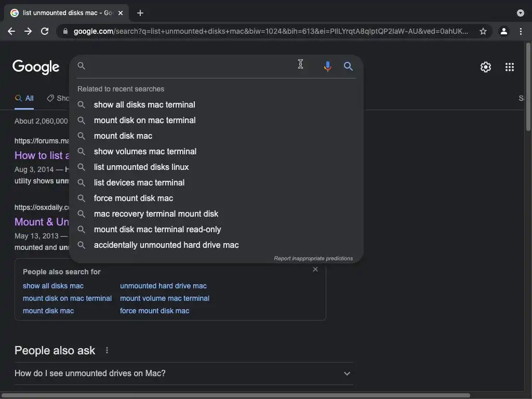Click the 'show all disks mac' link
The width and height of the screenshot is (532, 399).
53,286
